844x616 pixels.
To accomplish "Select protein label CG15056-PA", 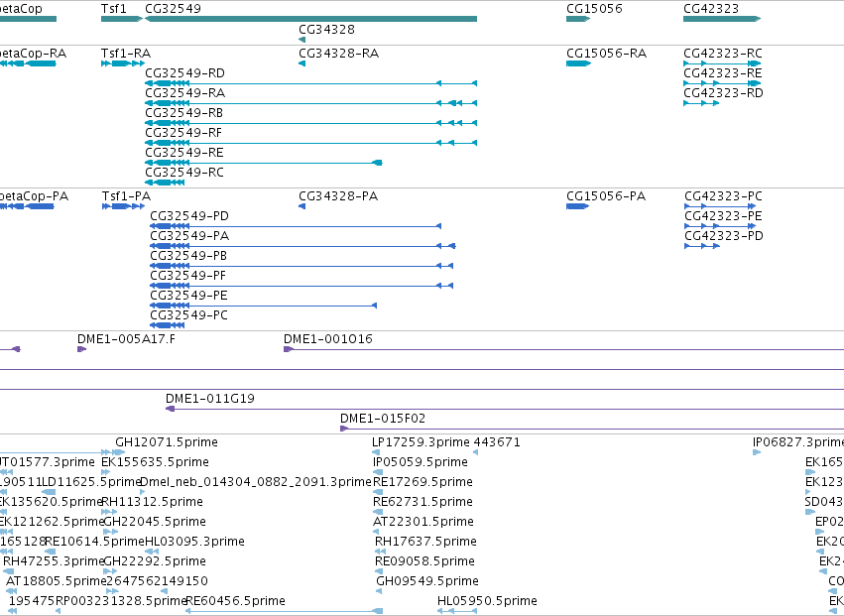I will (x=606, y=196).
